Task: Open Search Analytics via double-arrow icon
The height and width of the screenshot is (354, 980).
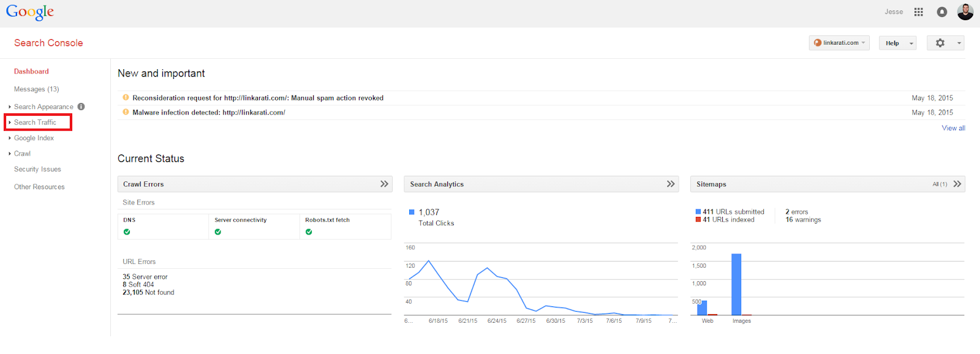Action: pyautogui.click(x=671, y=184)
